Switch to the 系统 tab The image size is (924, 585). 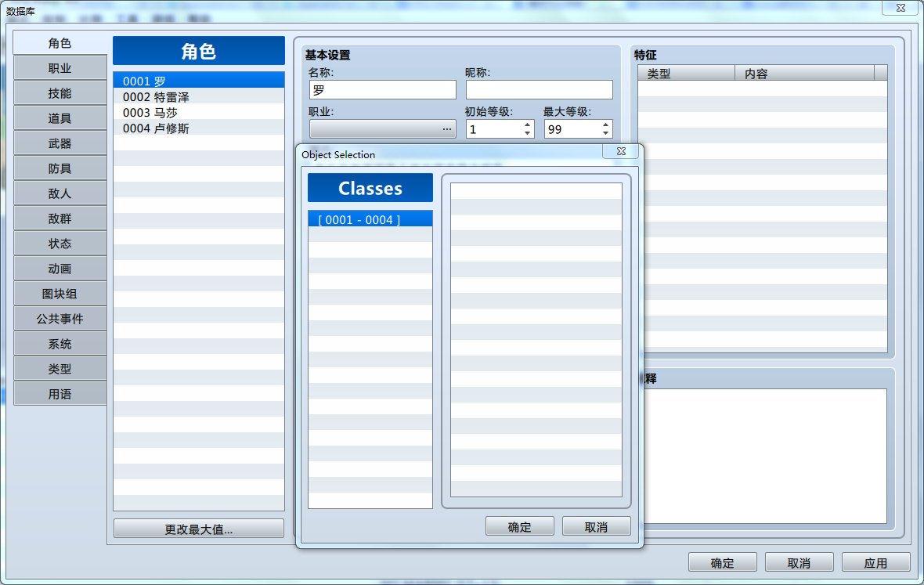[60, 344]
